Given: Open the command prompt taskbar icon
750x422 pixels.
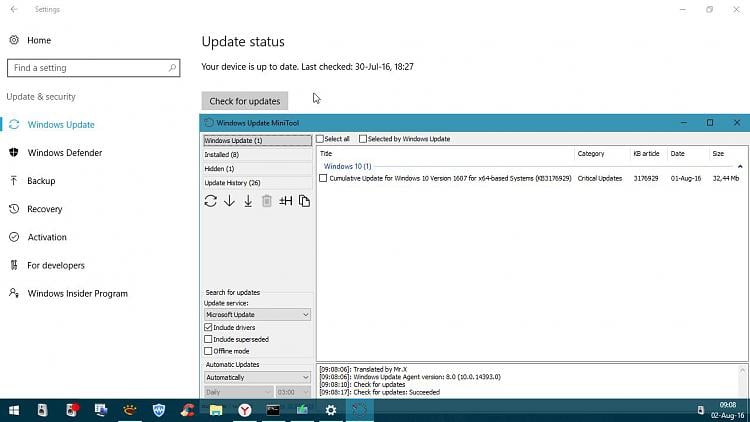Looking at the screenshot, I should (273, 410).
